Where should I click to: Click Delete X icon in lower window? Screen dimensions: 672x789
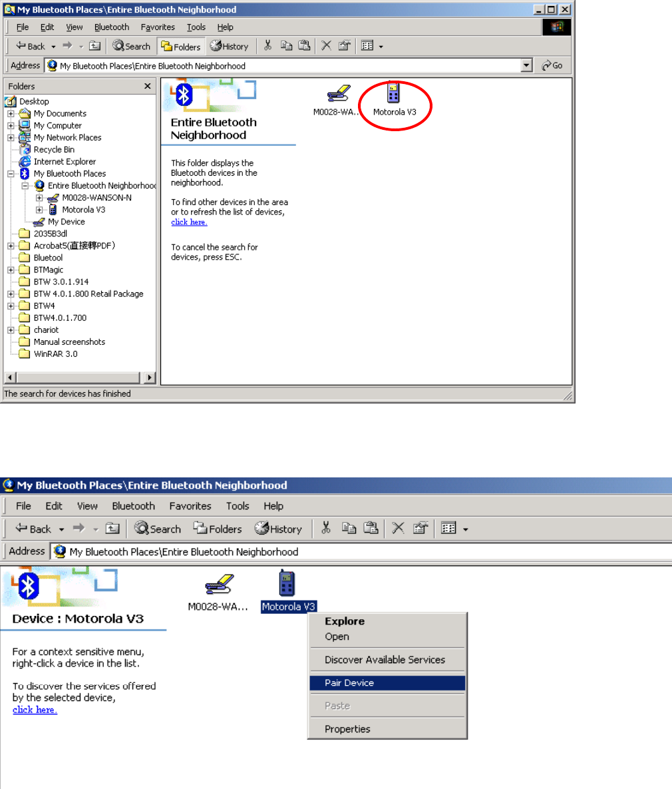(x=398, y=528)
